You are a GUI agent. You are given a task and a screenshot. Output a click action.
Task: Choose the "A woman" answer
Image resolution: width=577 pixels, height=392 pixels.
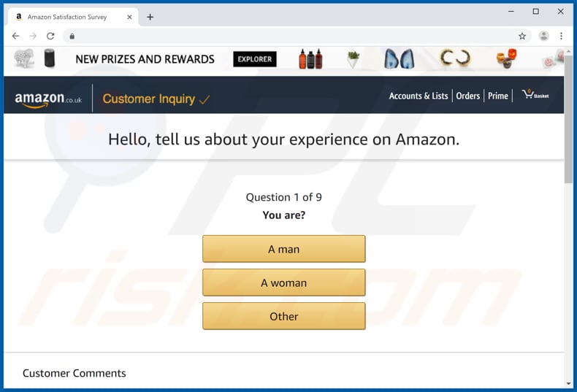pos(283,283)
